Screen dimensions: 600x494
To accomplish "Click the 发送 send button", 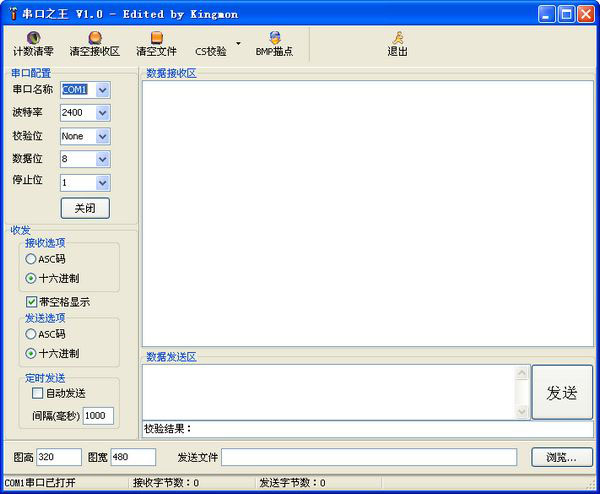I will (561, 392).
